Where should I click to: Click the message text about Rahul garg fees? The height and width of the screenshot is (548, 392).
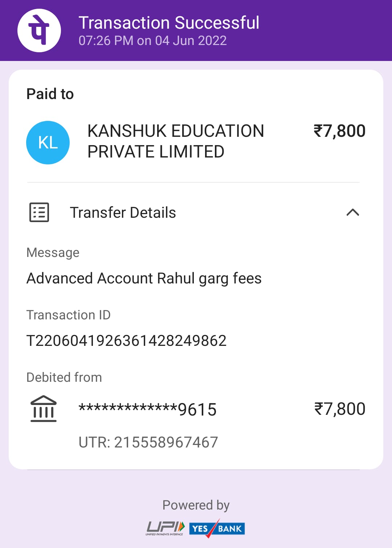click(144, 278)
